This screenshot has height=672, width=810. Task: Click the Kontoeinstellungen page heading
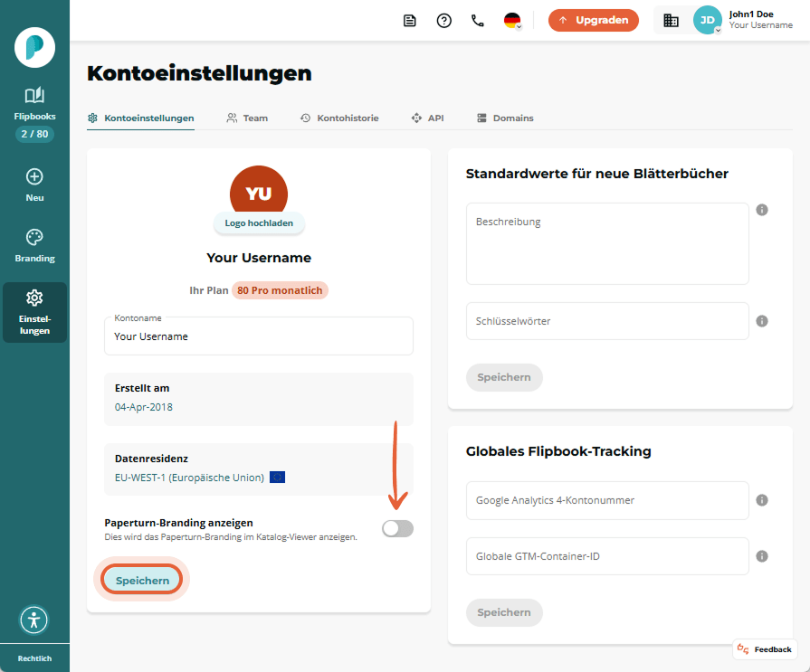click(199, 73)
